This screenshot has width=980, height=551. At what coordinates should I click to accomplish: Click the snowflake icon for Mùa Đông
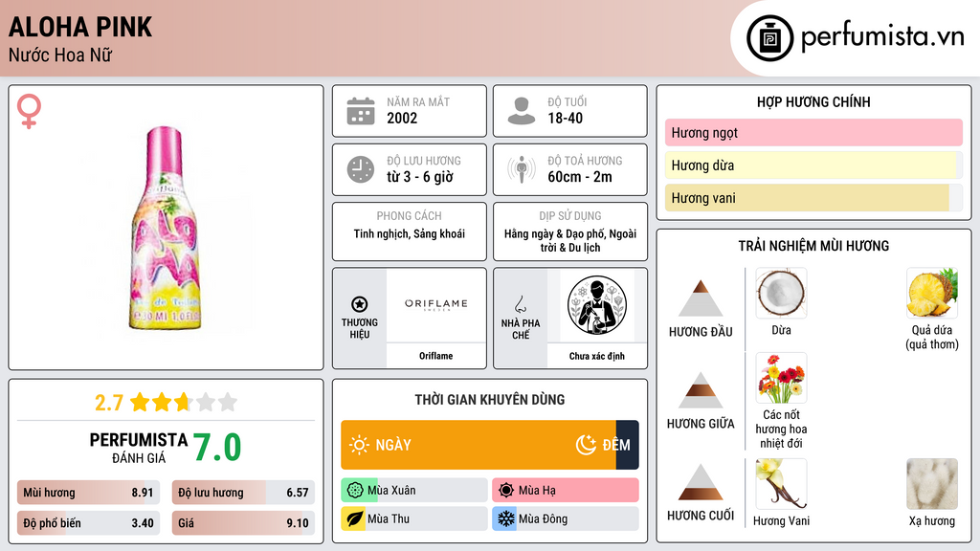point(505,519)
